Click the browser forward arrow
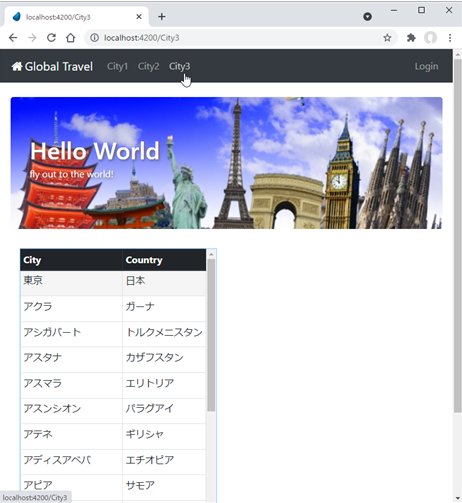Viewport: 462px width, 503px height. coord(32,38)
